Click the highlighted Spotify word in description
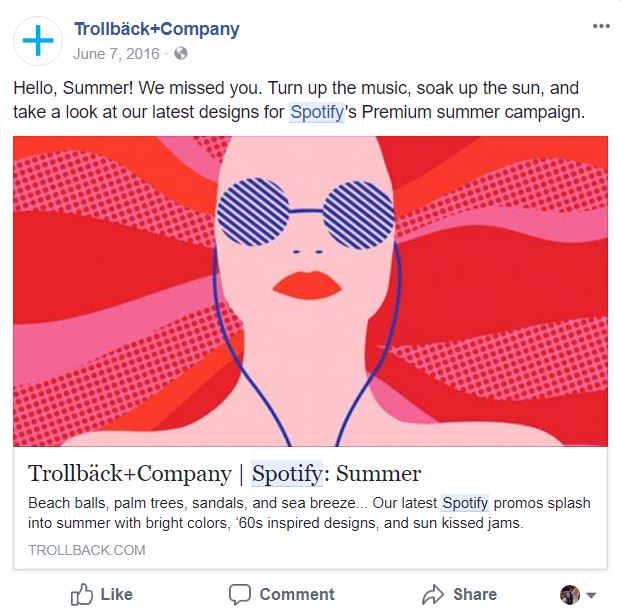This screenshot has height=616, width=622. click(465, 503)
